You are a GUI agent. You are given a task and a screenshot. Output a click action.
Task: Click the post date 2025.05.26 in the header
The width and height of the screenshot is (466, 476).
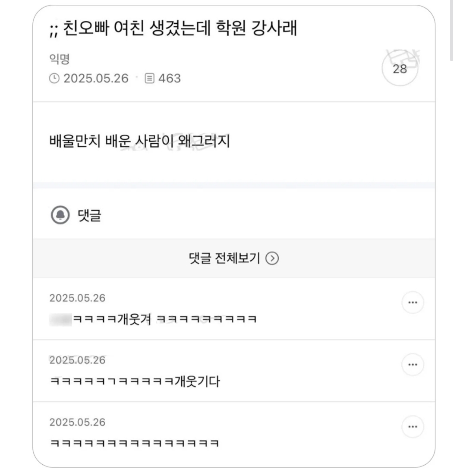click(96, 78)
